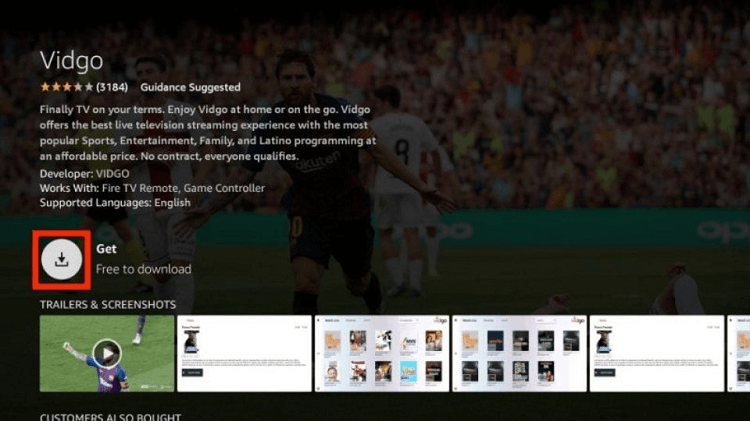Click the TRAILERS & SCREENSHOTS heading
Screen dimensions: 750x421
pos(108,305)
